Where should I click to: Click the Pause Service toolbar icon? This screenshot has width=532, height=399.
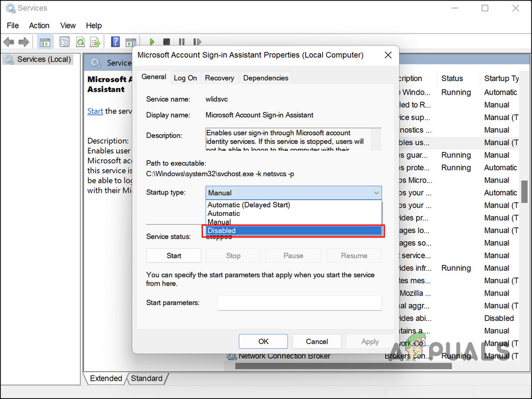tap(182, 42)
